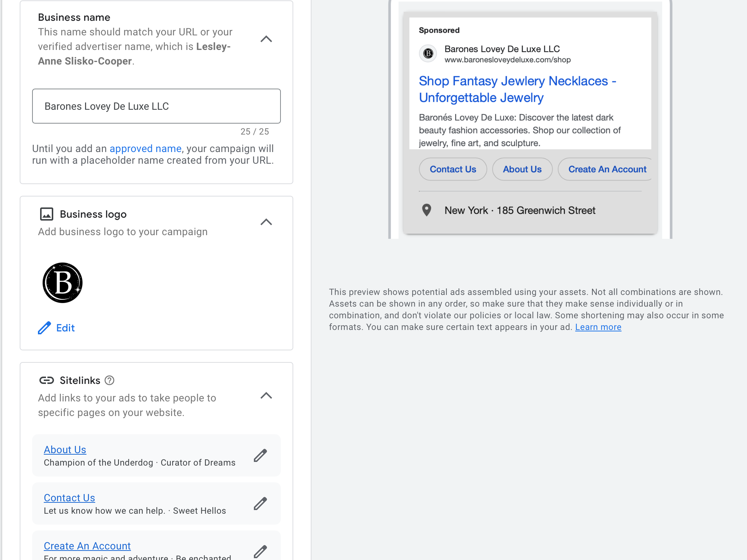Viewport: 747px width, 560px height.
Task: Click the sitelinks chain link icon
Action: pos(47,380)
